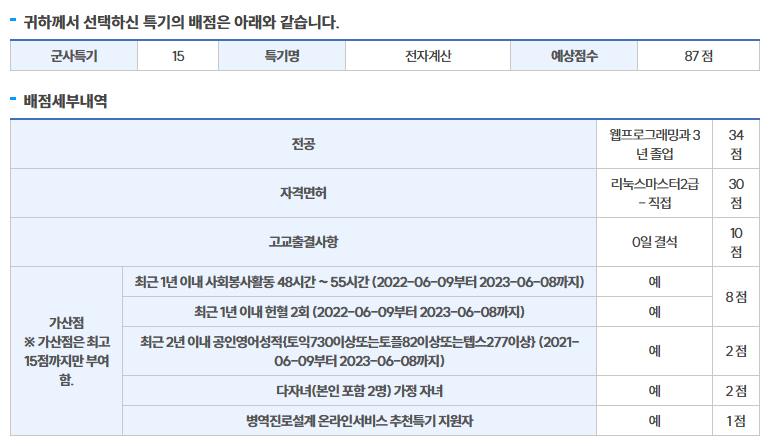Click the 자격면허 row header

[304, 193]
